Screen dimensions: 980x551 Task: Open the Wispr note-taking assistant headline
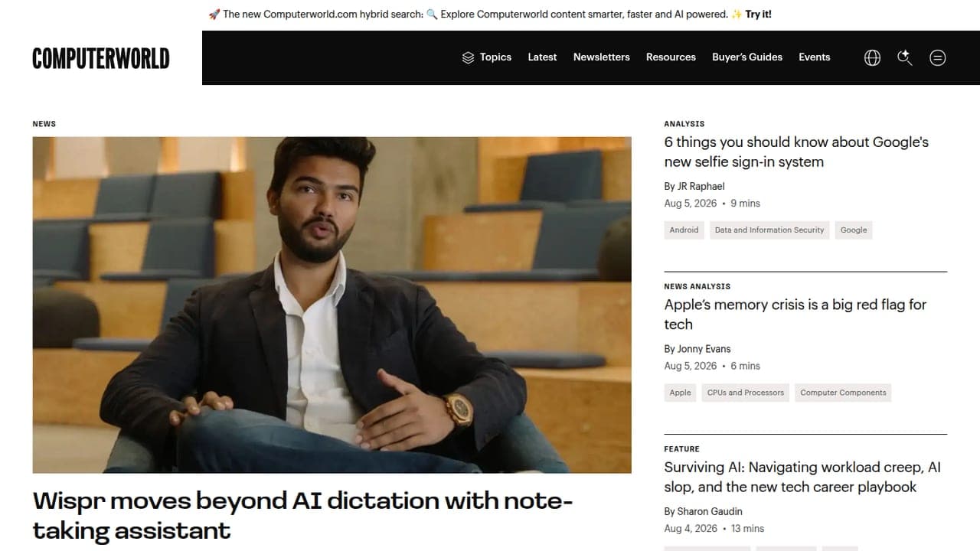point(302,515)
